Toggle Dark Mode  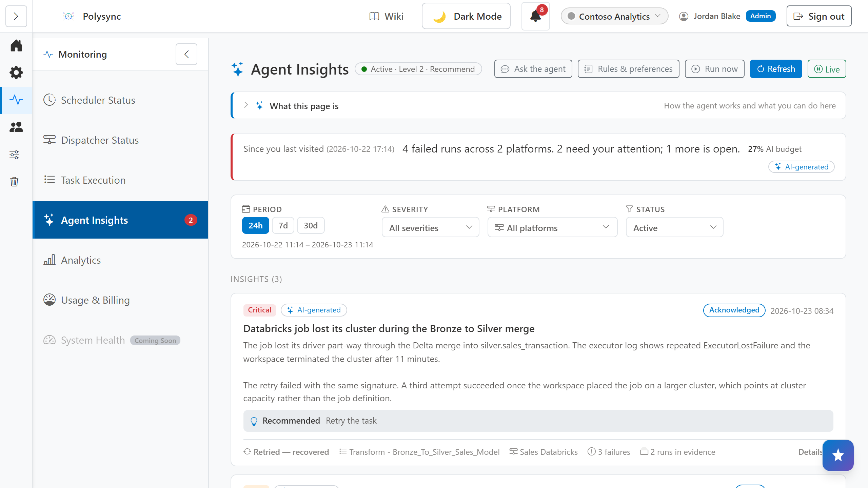click(466, 16)
